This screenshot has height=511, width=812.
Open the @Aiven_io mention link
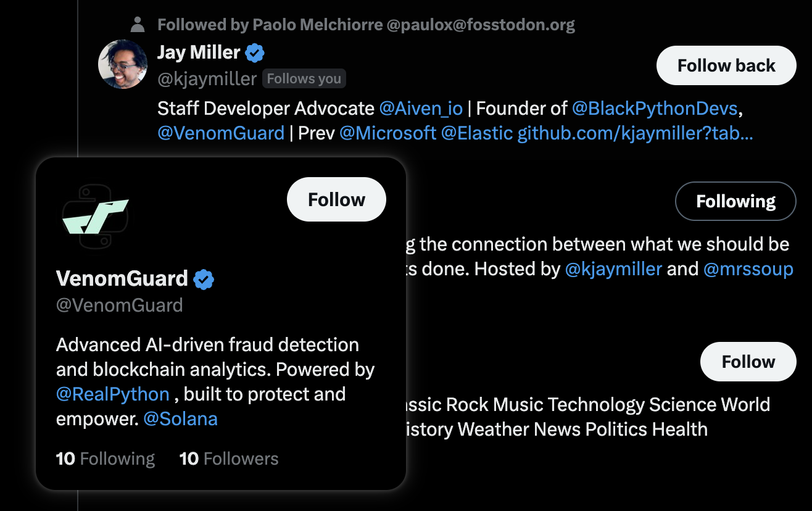point(421,109)
